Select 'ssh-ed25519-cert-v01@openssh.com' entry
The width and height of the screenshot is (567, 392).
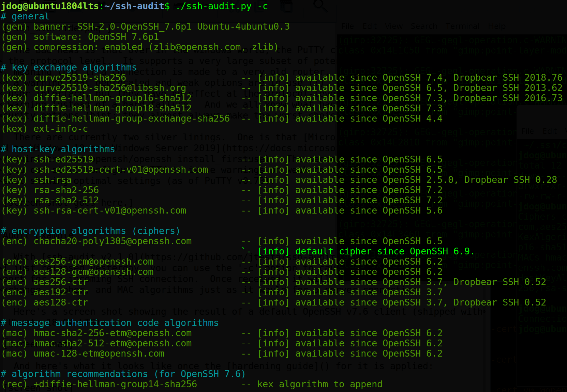(121, 170)
